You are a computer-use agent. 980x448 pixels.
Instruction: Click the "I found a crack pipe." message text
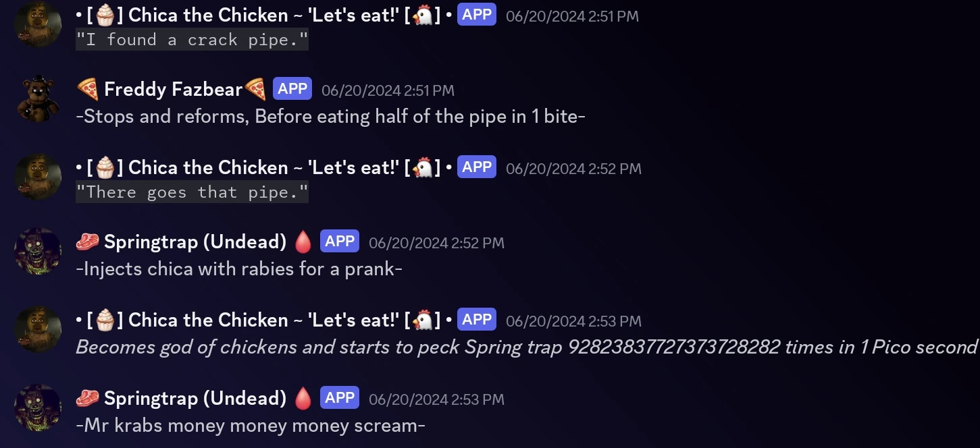(x=192, y=40)
